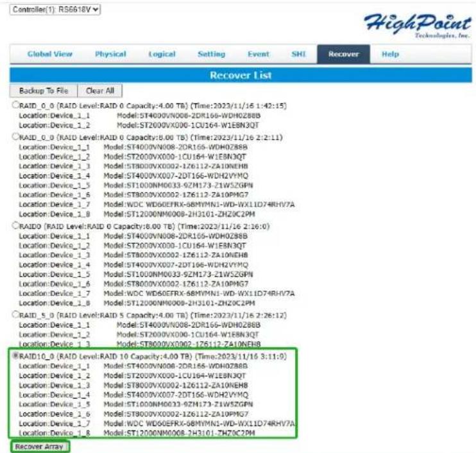Select RAID_0_0 radio with time 1:42:15
476x453 pixels.
point(15,105)
